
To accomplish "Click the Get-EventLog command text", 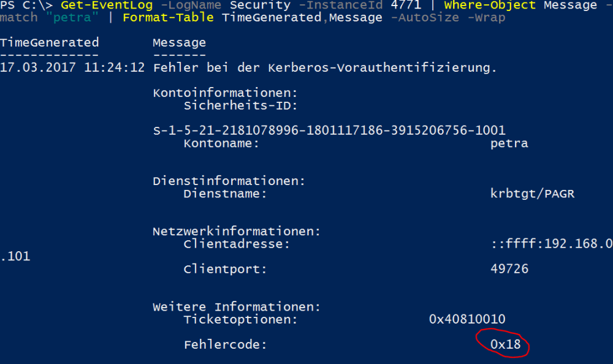I will pyautogui.click(x=106, y=5).
